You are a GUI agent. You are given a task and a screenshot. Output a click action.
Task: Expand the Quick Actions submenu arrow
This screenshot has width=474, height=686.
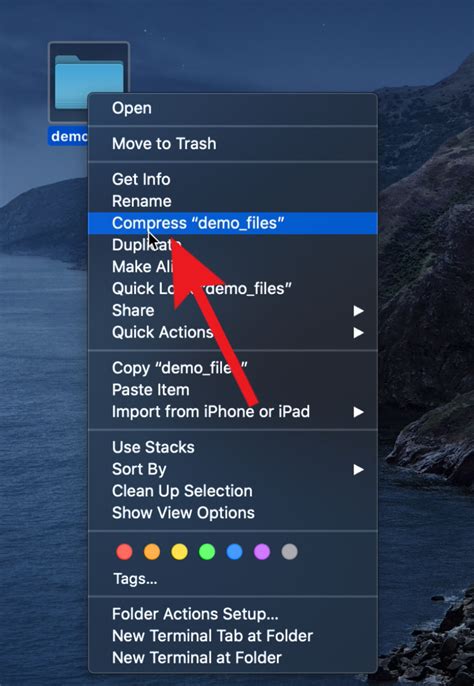pos(358,332)
